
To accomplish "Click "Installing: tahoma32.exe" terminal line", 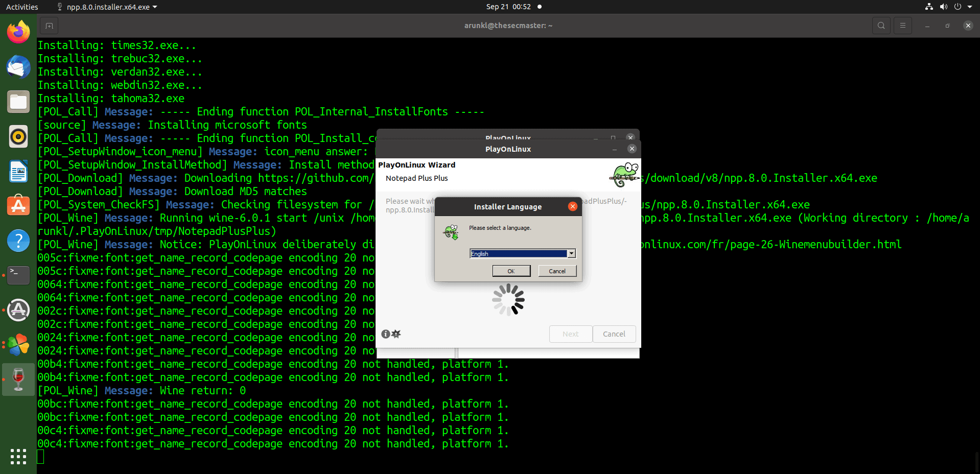I will 111,99.
